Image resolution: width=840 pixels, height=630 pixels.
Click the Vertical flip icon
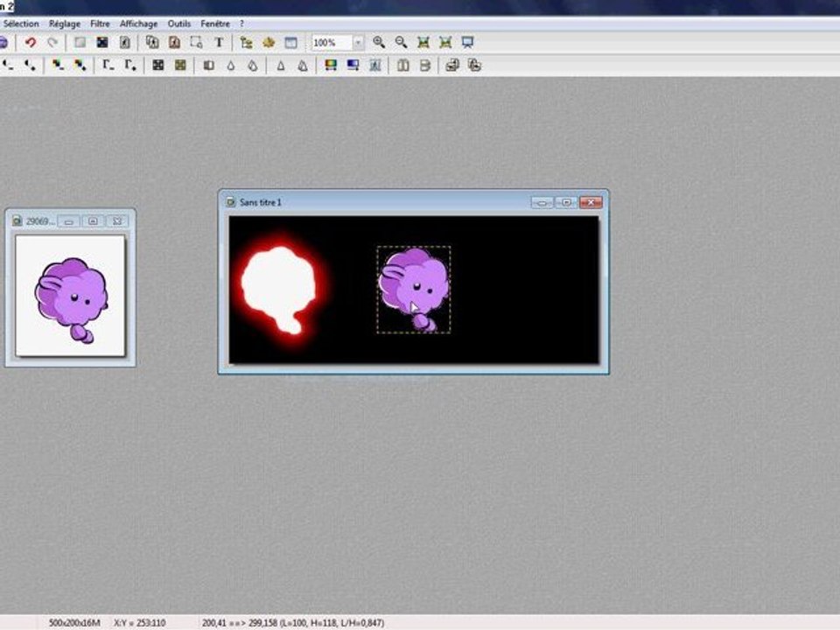tap(425, 66)
